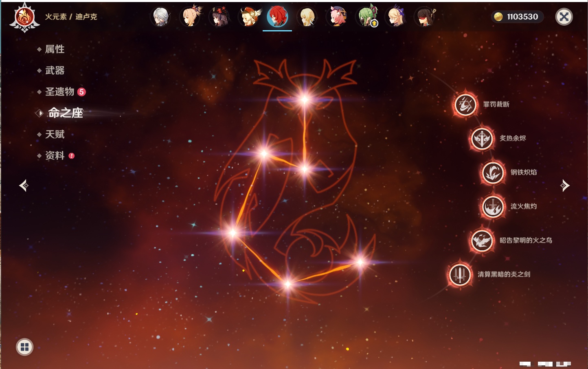Open the 武器 weapon tab
This screenshot has width=588, height=369.
pyautogui.click(x=55, y=71)
